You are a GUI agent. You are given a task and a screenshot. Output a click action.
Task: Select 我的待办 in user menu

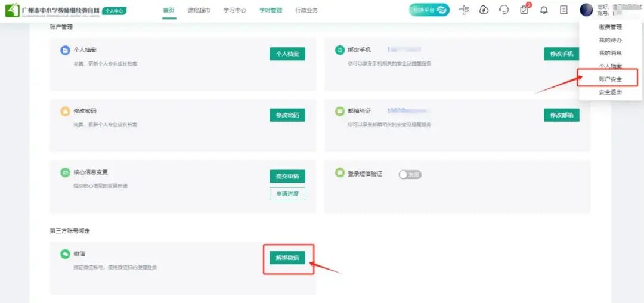[x=611, y=40]
